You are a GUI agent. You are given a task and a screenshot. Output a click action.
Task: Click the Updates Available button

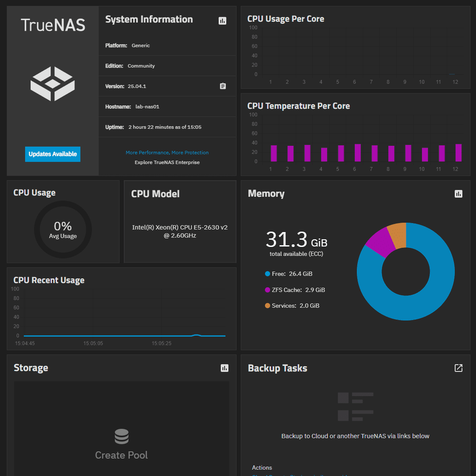[53, 154]
